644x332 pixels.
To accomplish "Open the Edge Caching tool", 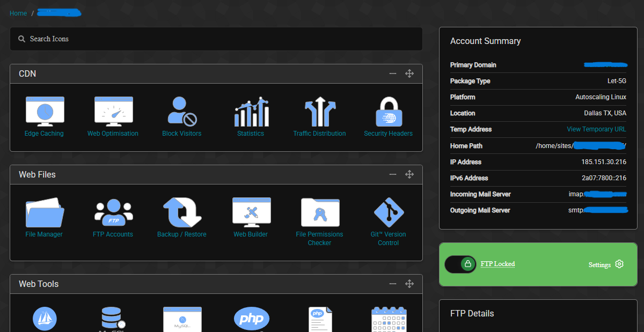I will click(x=45, y=116).
